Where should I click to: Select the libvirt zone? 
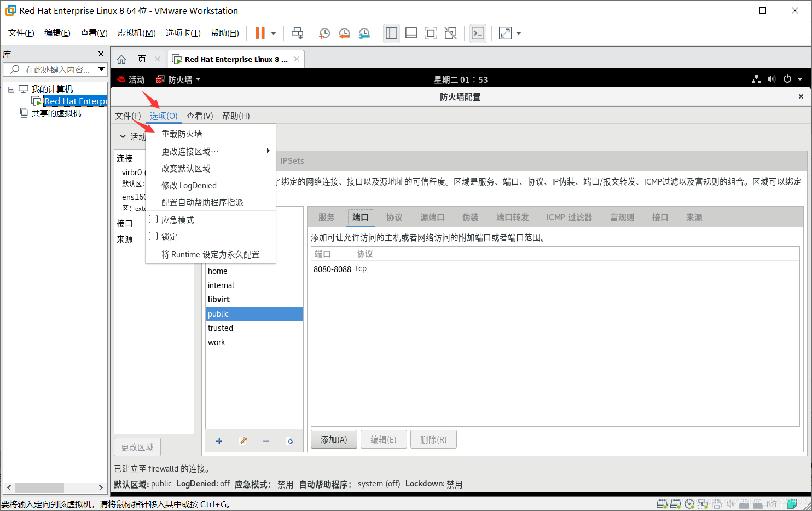[x=254, y=299]
